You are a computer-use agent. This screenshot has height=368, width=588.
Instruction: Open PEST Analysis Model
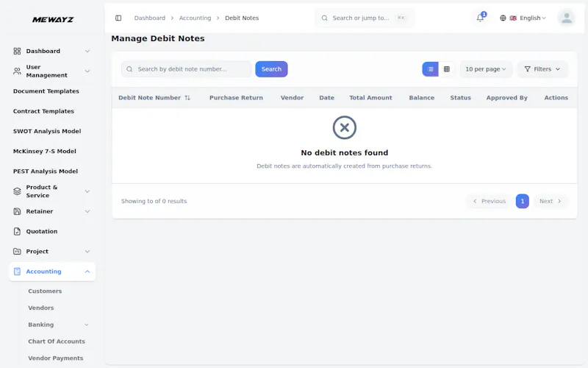pyautogui.click(x=46, y=171)
